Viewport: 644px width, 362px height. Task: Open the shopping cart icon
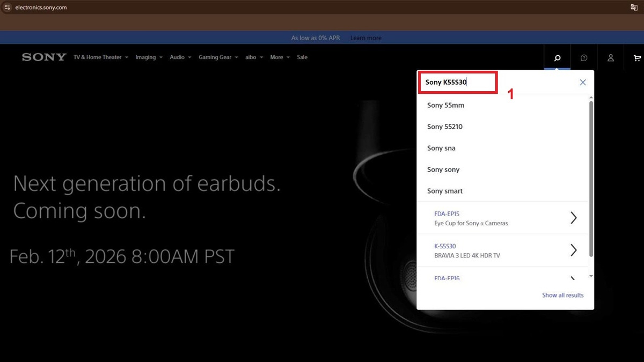[637, 58]
